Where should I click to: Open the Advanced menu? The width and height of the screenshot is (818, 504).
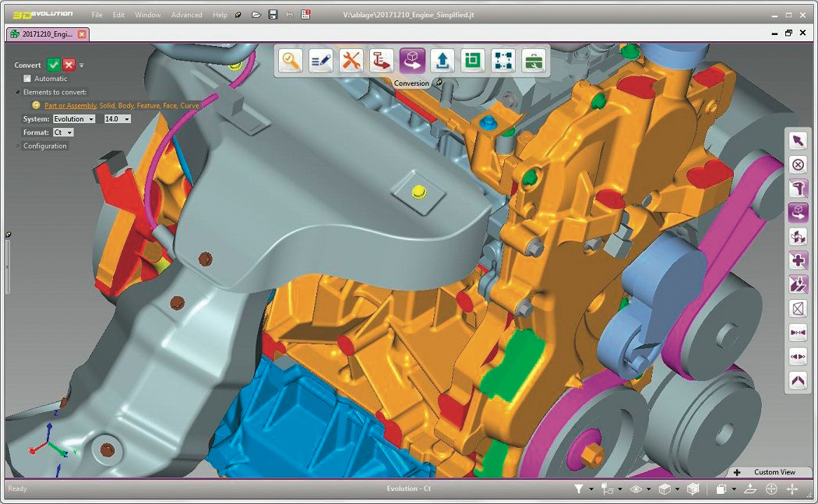[x=186, y=15]
